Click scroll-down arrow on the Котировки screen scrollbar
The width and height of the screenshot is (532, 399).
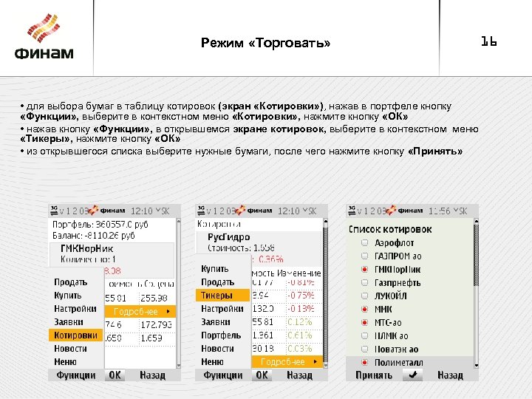pos(326,366)
